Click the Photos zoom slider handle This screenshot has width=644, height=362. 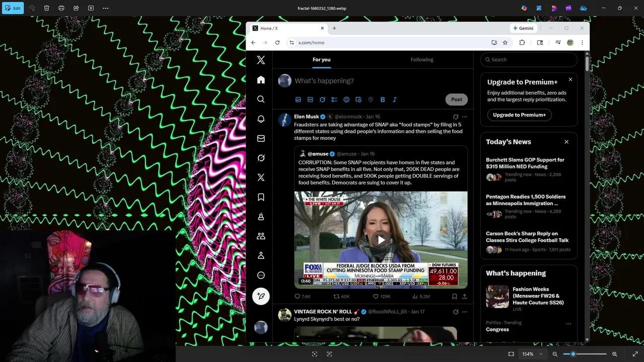[573, 354]
